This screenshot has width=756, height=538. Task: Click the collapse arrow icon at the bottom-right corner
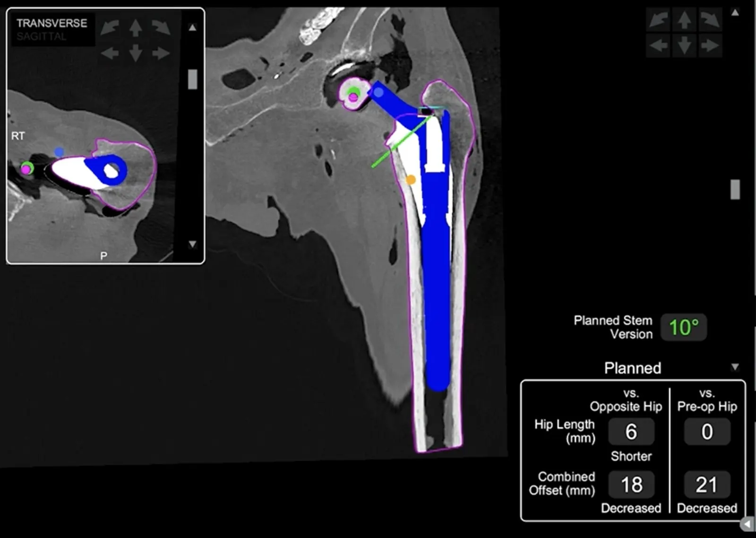(747, 524)
